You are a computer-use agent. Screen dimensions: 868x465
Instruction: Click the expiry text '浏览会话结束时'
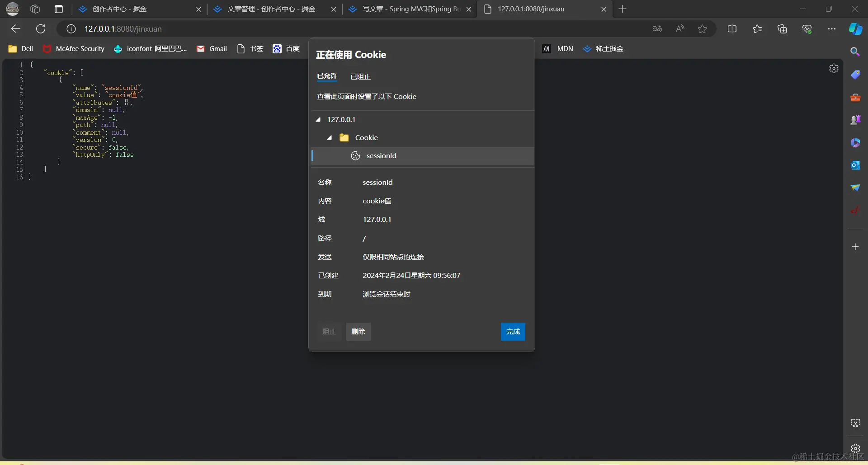click(x=387, y=294)
